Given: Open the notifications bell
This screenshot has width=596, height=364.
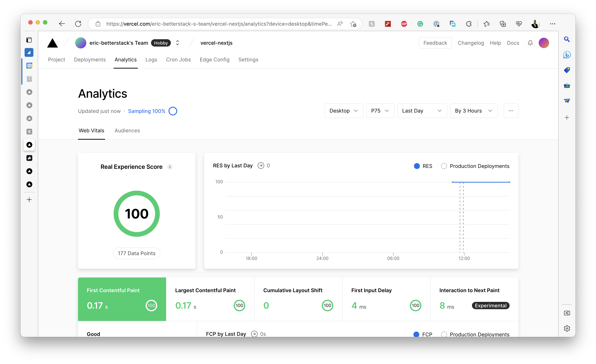Looking at the screenshot, I should 530,43.
